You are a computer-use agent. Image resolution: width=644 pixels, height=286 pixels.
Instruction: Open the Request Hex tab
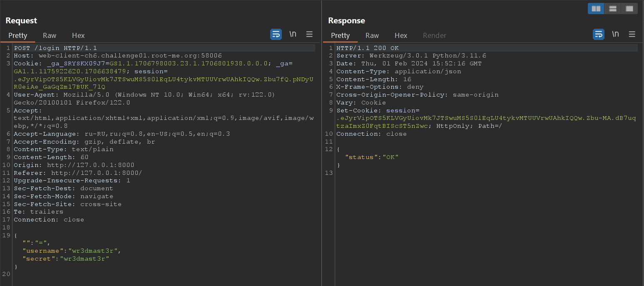click(x=78, y=35)
